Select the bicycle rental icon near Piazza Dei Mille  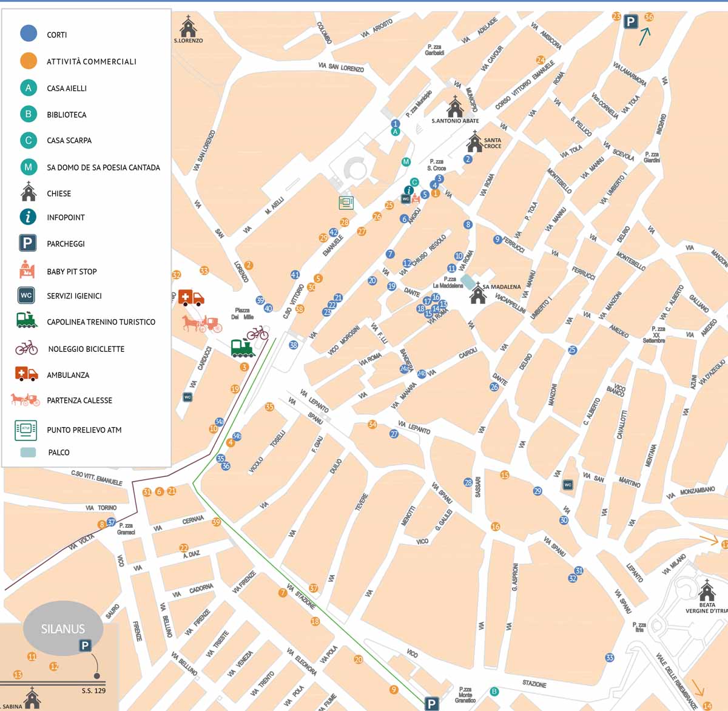pos(257,332)
